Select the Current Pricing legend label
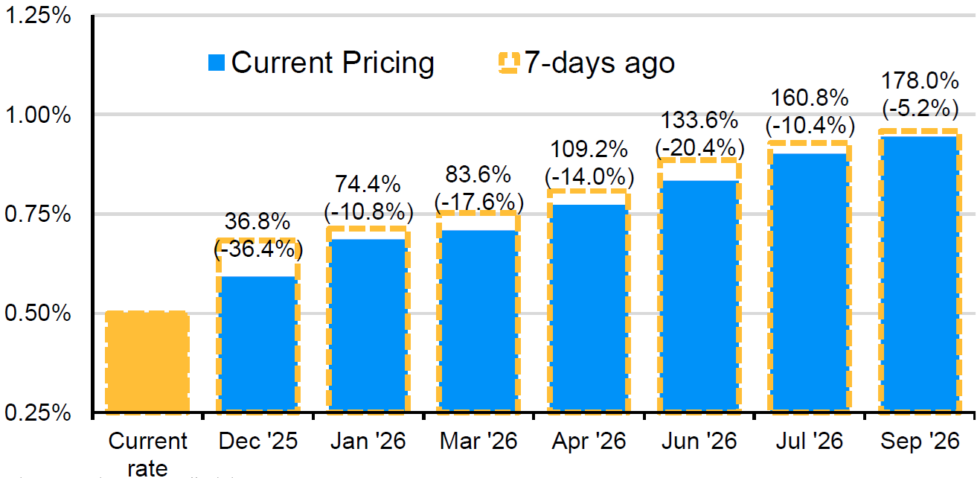 pyautogui.click(x=332, y=63)
